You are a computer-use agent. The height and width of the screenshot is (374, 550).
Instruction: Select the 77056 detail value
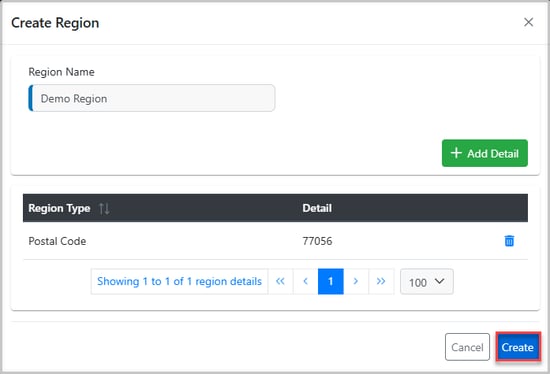(317, 241)
